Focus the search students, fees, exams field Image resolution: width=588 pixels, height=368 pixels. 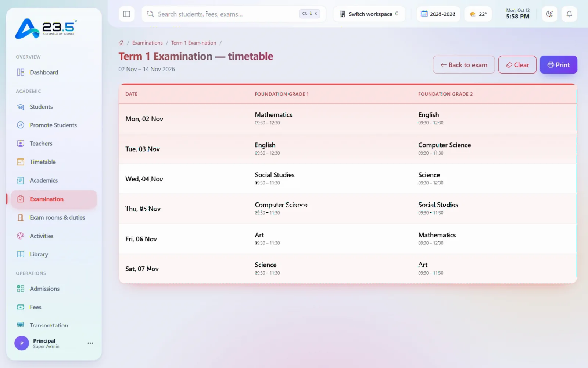(234, 14)
